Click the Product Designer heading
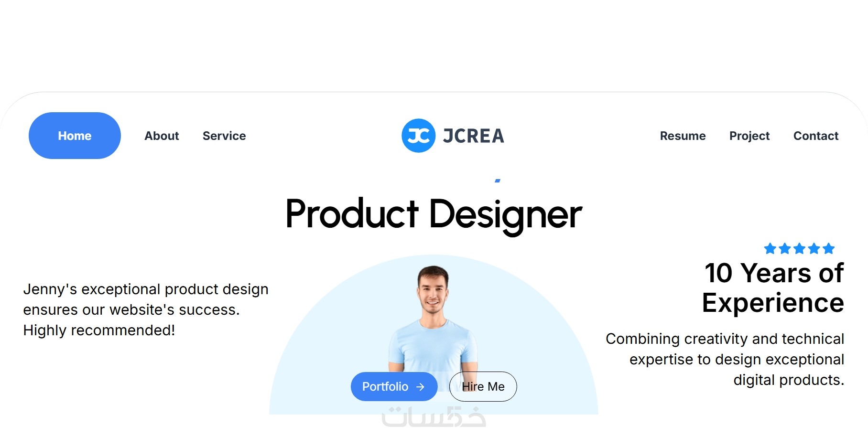Screen dimensions: 868x436 434,214
